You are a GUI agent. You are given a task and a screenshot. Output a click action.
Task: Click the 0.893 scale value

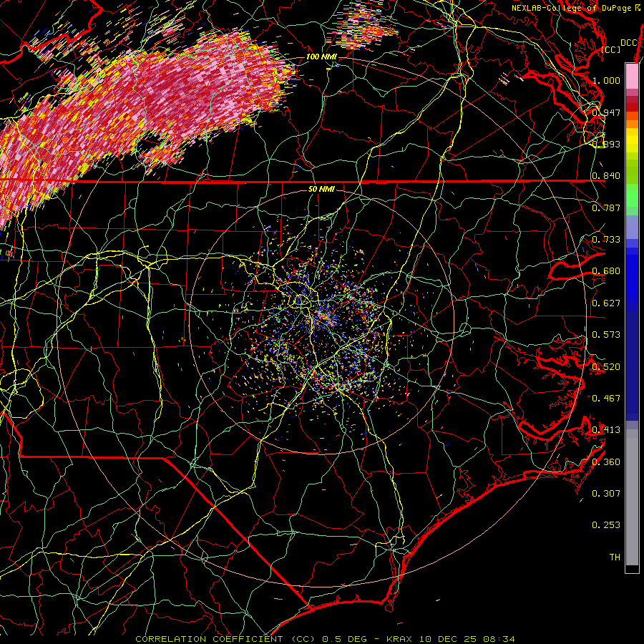tap(606, 144)
